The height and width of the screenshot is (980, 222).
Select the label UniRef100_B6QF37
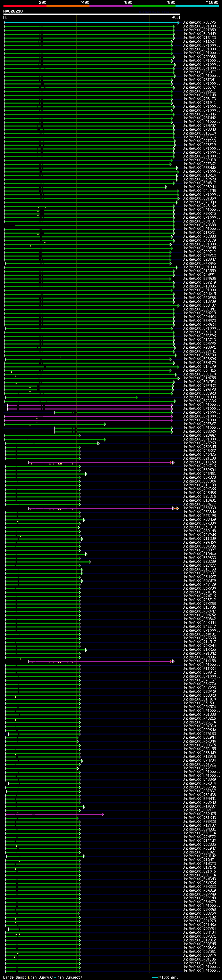pyautogui.click(x=199, y=306)
